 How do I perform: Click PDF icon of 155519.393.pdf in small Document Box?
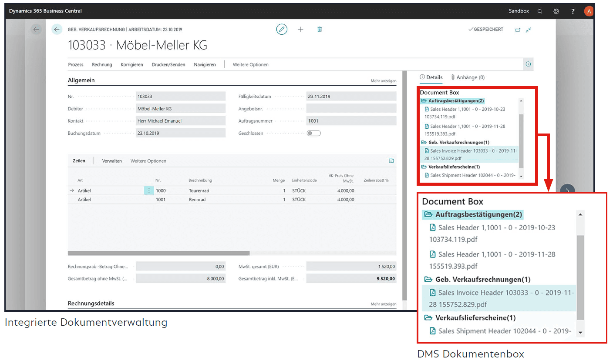[x=427, y=127]
